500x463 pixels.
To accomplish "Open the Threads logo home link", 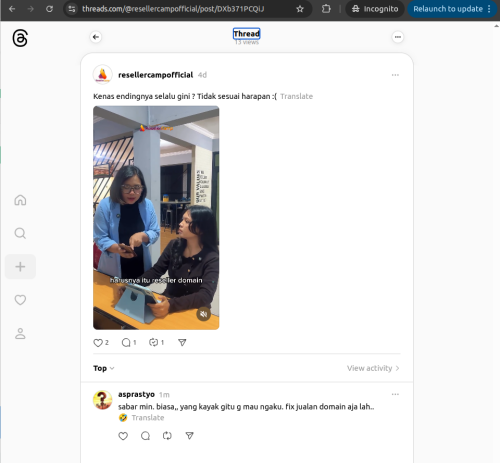I will pos(20,38).
